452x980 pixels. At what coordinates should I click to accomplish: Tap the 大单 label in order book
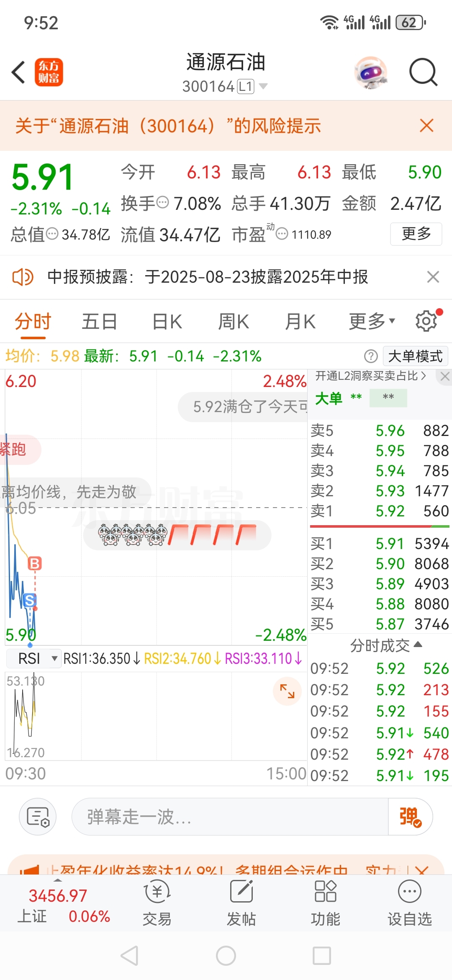coord(328,398)
